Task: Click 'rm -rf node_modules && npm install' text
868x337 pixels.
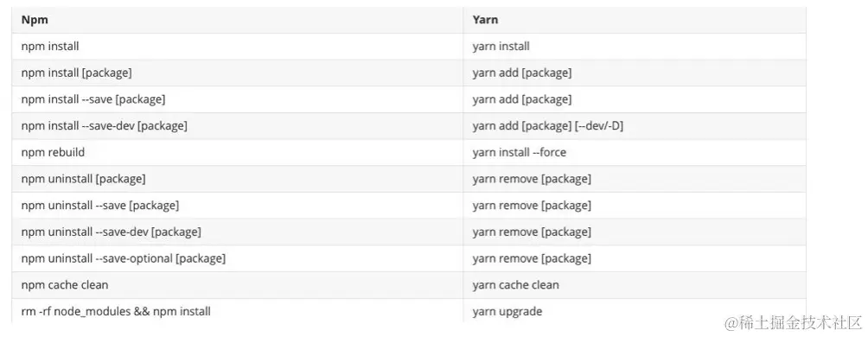Action: click(116, 312)
